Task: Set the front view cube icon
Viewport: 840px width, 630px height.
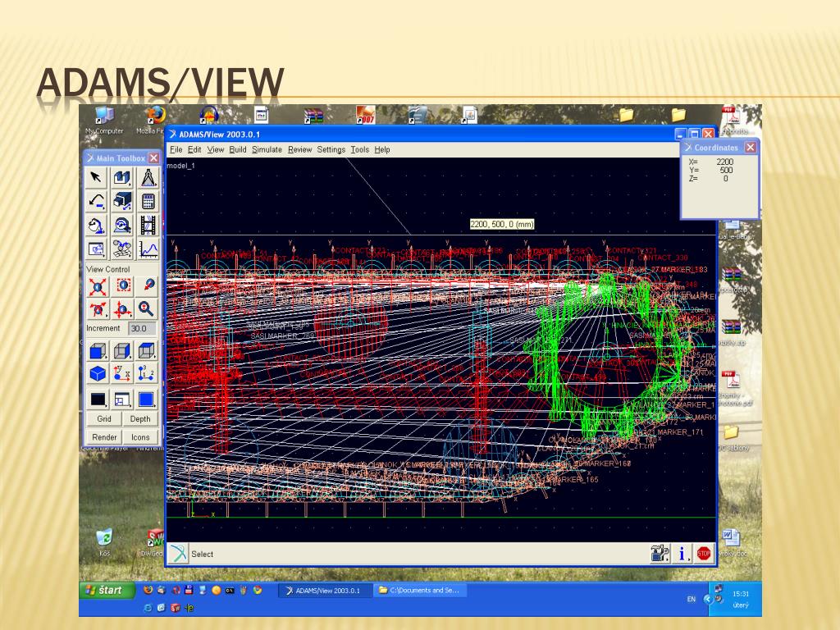Action: pyautogui.click(x=98, y=351)
